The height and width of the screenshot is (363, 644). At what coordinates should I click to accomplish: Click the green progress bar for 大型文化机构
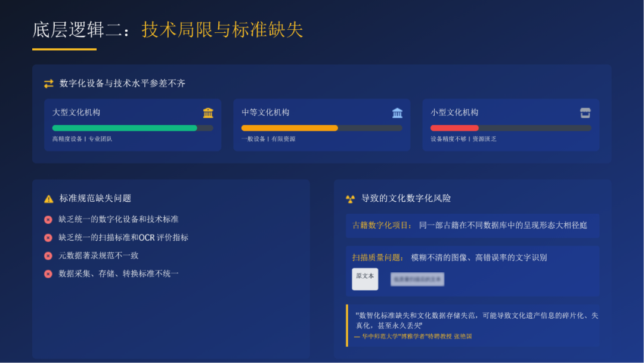coord(125,128)
